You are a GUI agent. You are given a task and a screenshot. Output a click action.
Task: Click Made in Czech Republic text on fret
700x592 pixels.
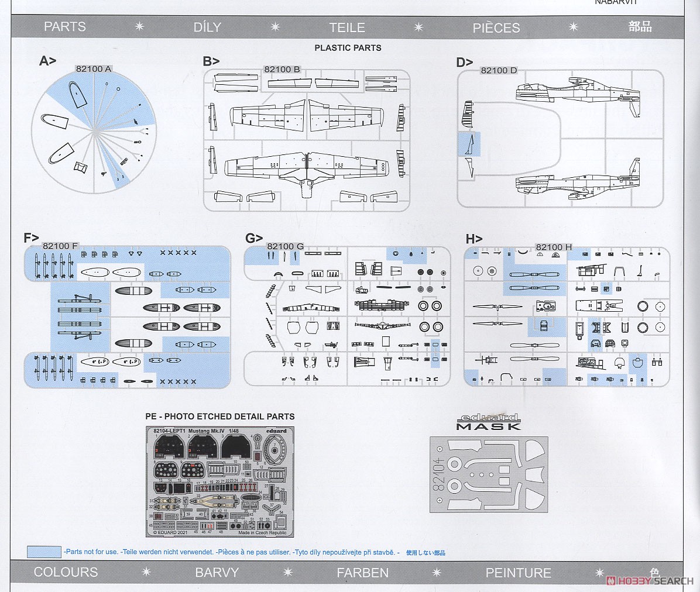pos(262,533)
